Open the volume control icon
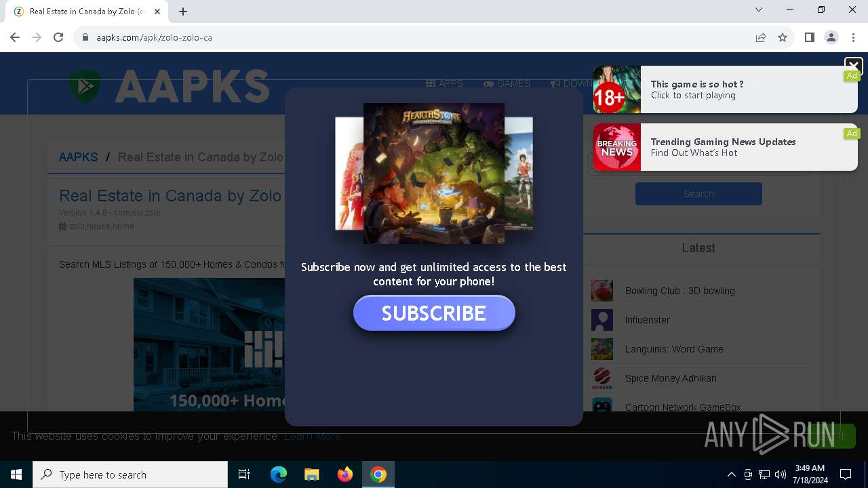This screenshot has width=868, height=488. pyautogui.click(x=781, y=474)
